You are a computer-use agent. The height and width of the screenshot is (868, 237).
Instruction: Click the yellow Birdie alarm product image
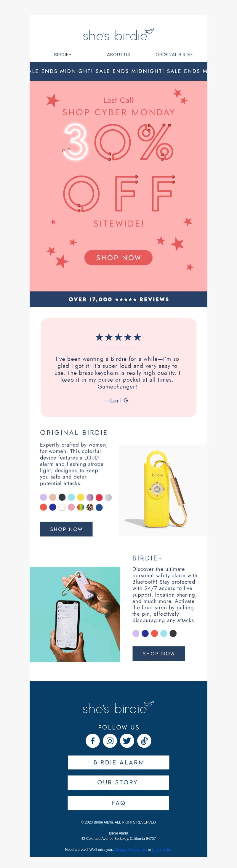pos(163,490)
